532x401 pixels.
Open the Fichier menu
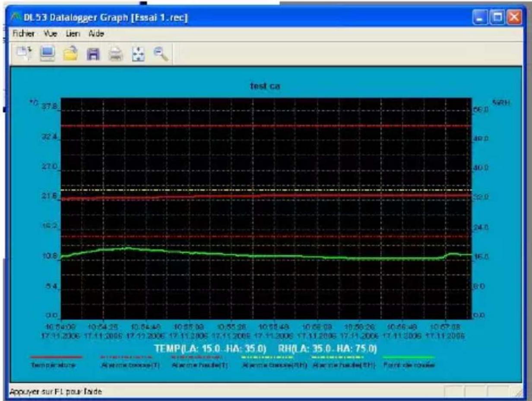pos(23,34)
